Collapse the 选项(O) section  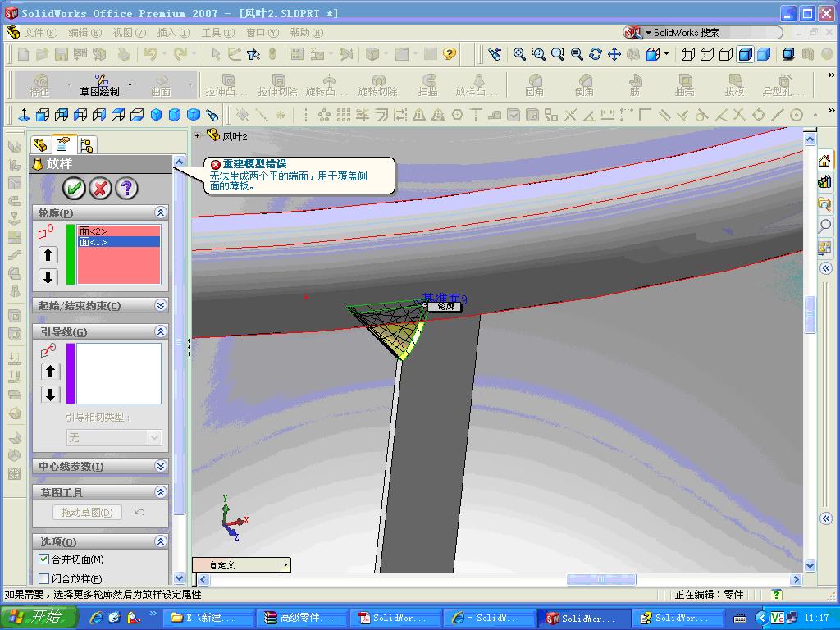tap(160, 541)
